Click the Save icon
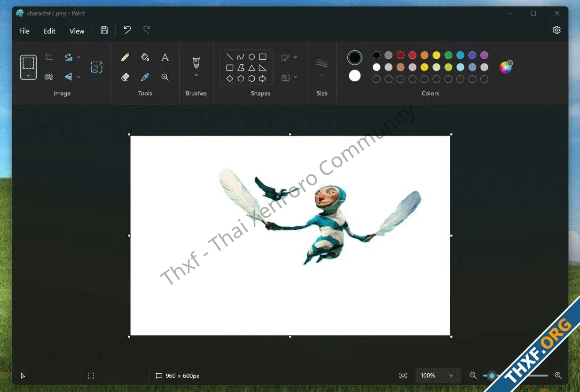 (x=104, y=30)
